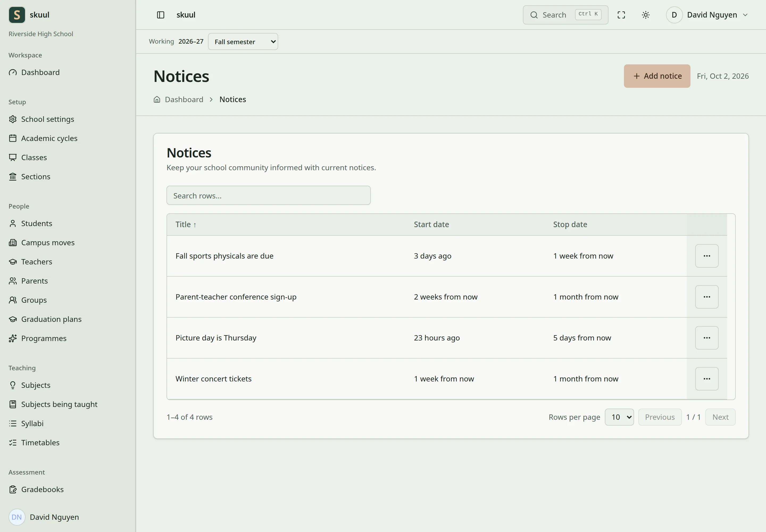Viewport: 766px width, 532px height.
Task: Click the Syllabi list icon
Action: (13, 423)
